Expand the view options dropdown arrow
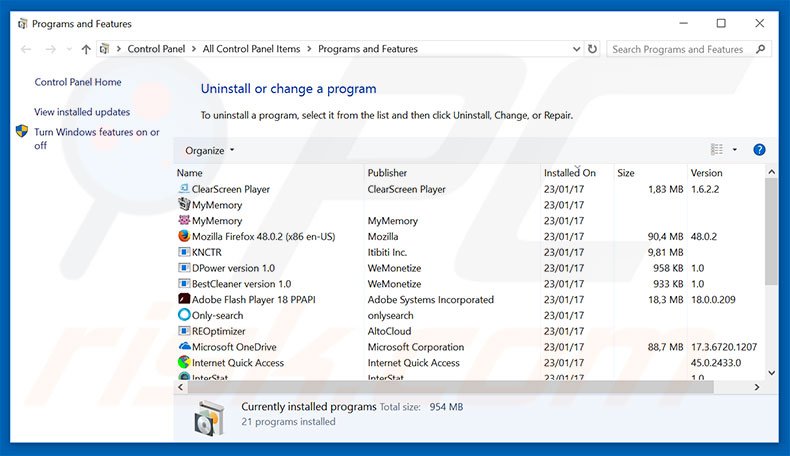This screenshot has width=790, height=456. pyautogui.click(x=735, y=150)
